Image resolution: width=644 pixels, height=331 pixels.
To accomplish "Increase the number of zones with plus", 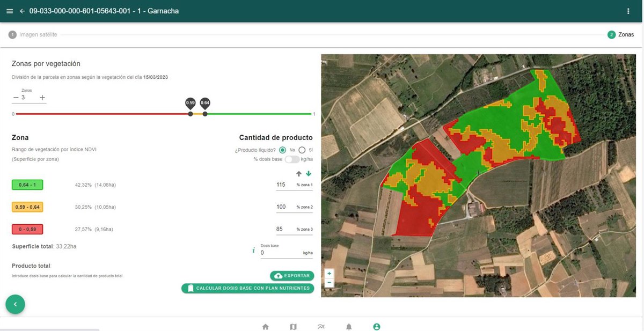I will pyautogui.click(x=42, y=98).
